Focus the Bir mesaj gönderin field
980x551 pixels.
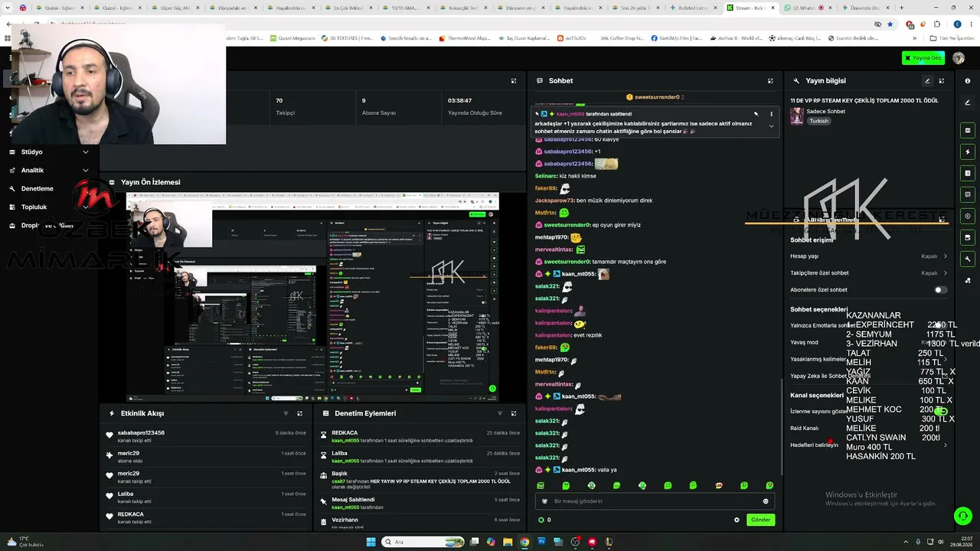(x=655, y=501)
